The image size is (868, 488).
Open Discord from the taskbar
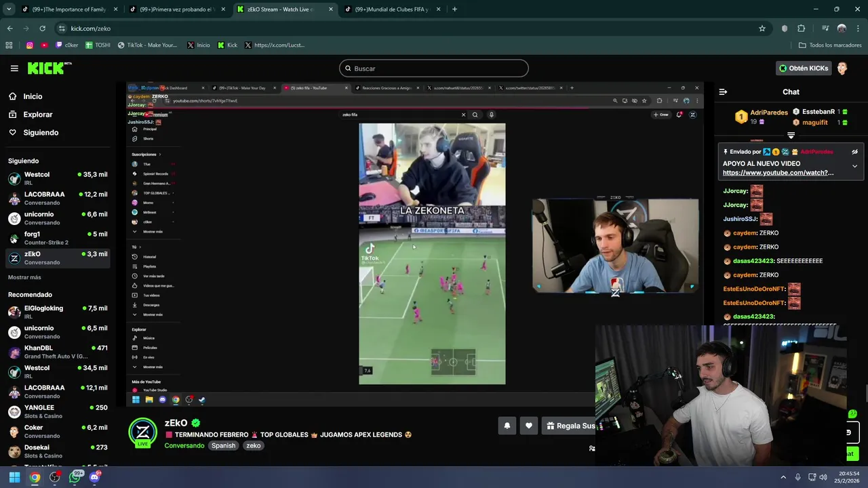pos(95,477)
